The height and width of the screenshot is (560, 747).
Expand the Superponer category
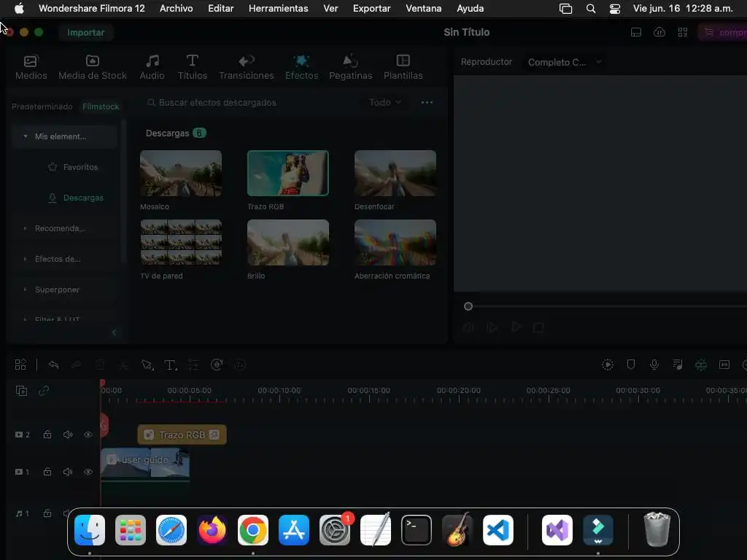tap(26, 289)
